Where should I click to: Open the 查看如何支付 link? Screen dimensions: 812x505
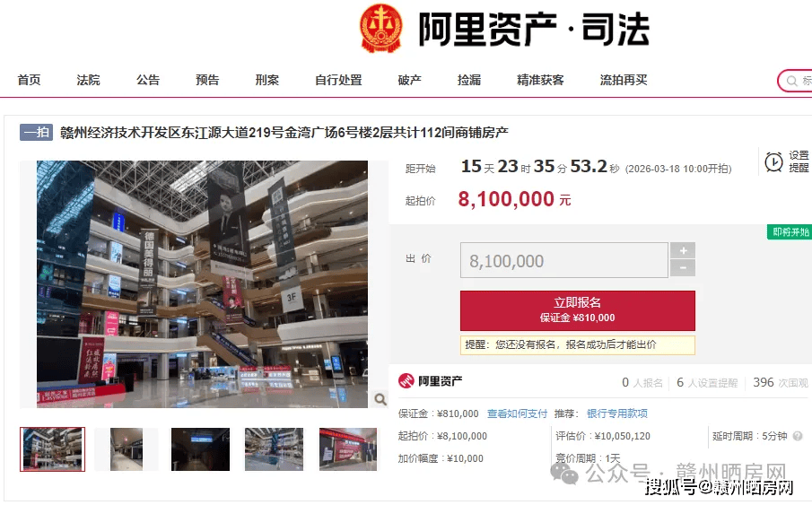517,414
